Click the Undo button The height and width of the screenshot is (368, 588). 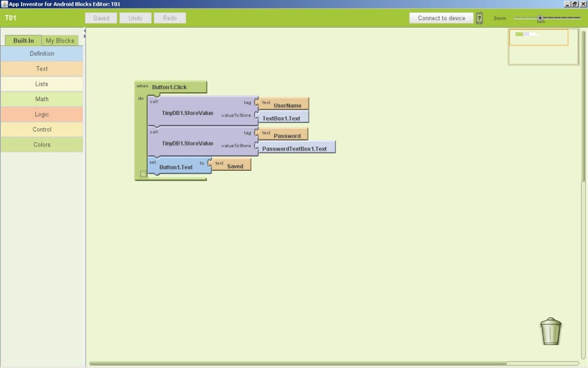(x=136, y=18)
